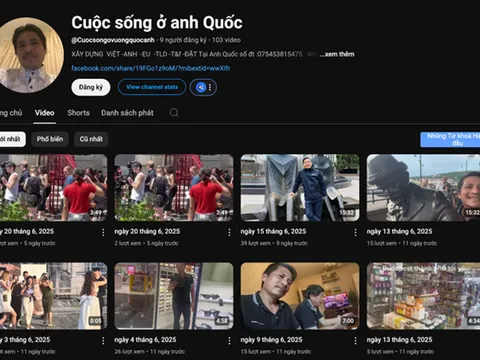The width and height of the screenshot is (480, 360).
Task: Select the Mới nhất sort chip
Action: [12, 139]
